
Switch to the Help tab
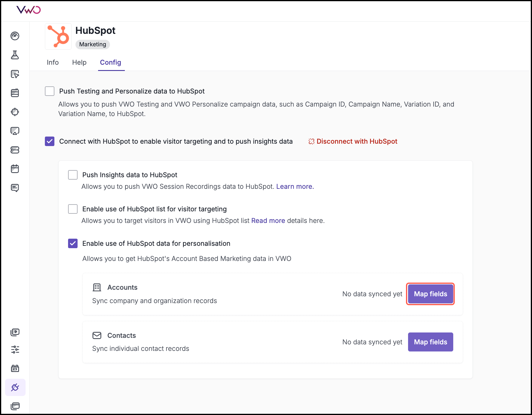coord(79,62)
